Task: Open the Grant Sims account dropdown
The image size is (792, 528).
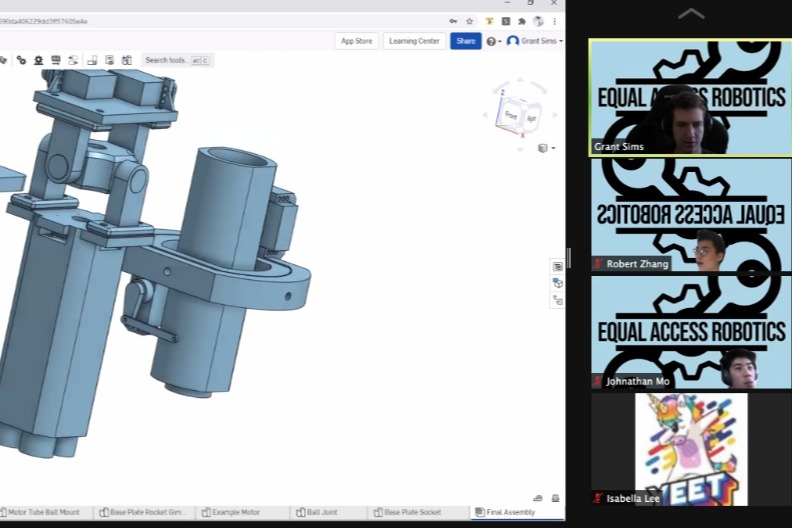Action: coord(535,41)
